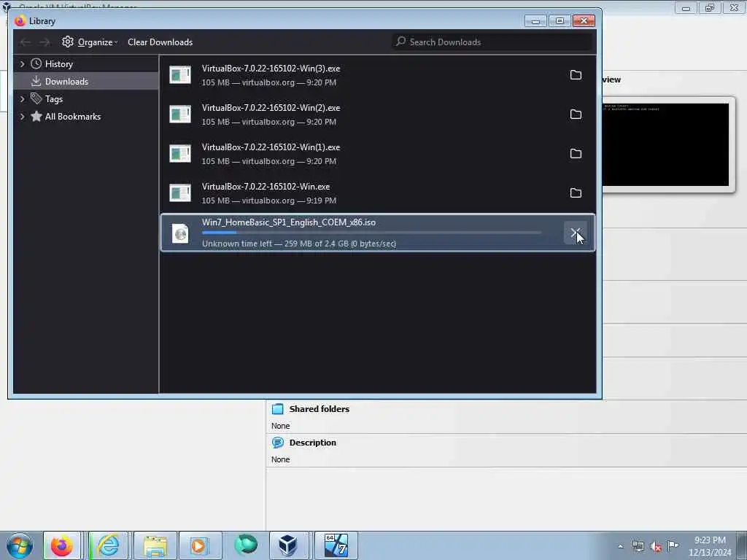747x560 pixels.
Task: Launch Internet Explorer from taskbar
Action: click(x=109, y=545)
